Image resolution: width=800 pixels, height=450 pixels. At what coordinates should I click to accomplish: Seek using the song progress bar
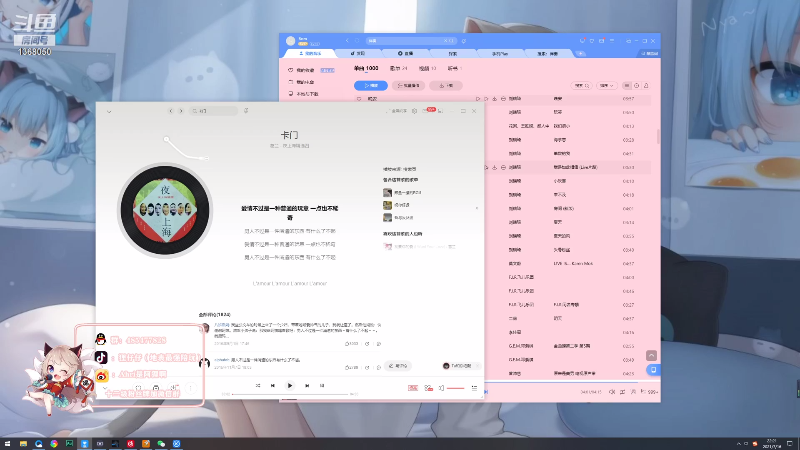290,394
